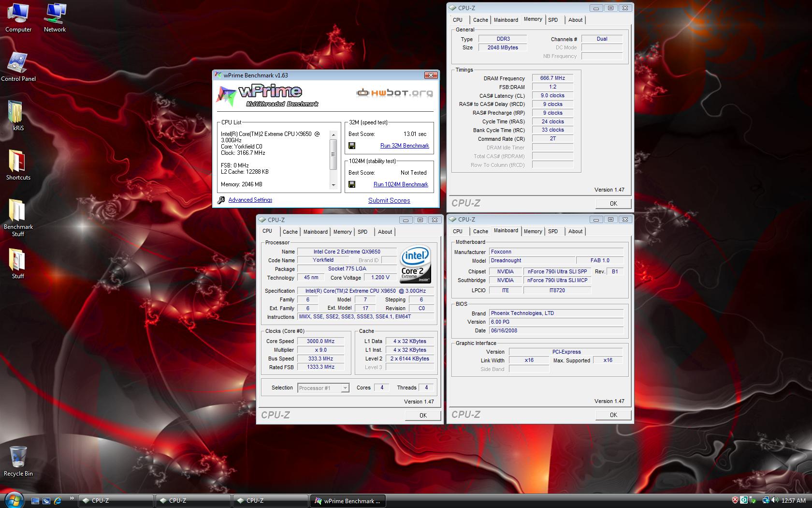Click the CPU List scroll up arrow in wPrime
Image resolution: width=812 pixels, height=508 pixels.
tap(333, 135)
